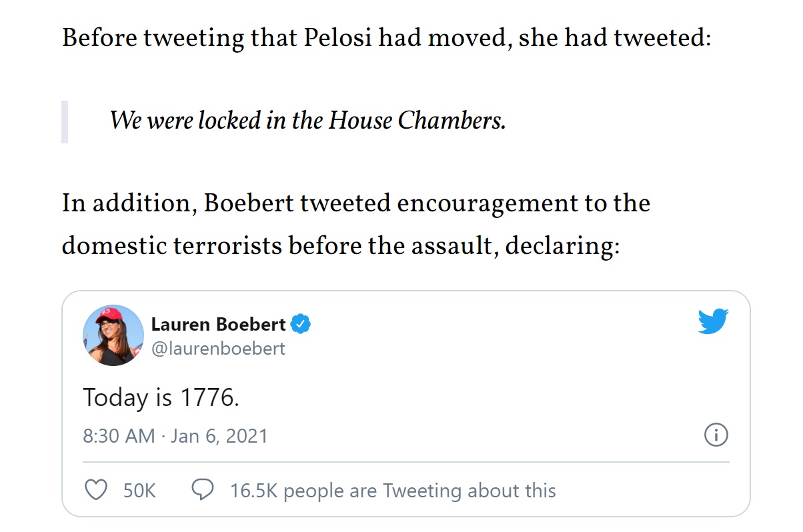Viewport: 803px width, 532px height.
Task: Click the word "declaring:" before the tweet
Action: (562, 246)
